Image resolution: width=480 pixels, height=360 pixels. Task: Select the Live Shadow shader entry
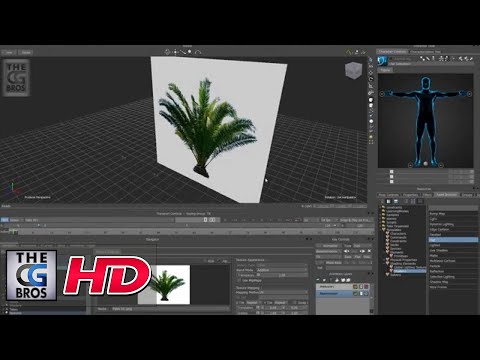(x=453, y=250)
